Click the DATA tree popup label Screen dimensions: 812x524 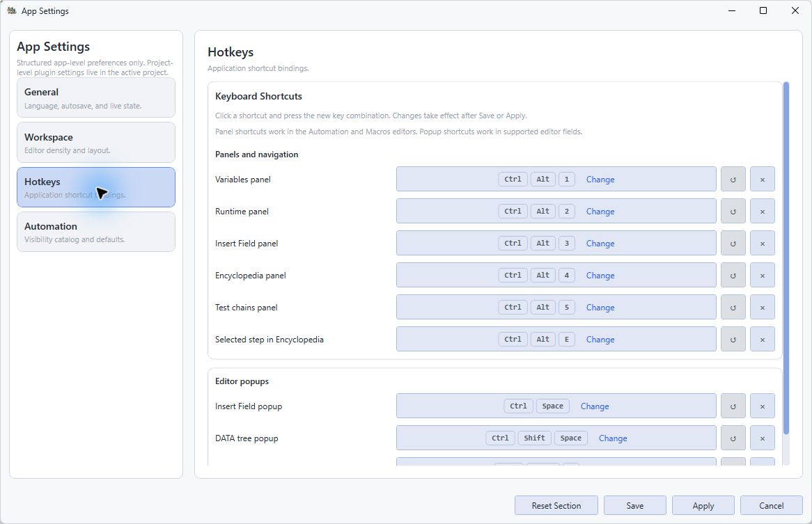247,438
